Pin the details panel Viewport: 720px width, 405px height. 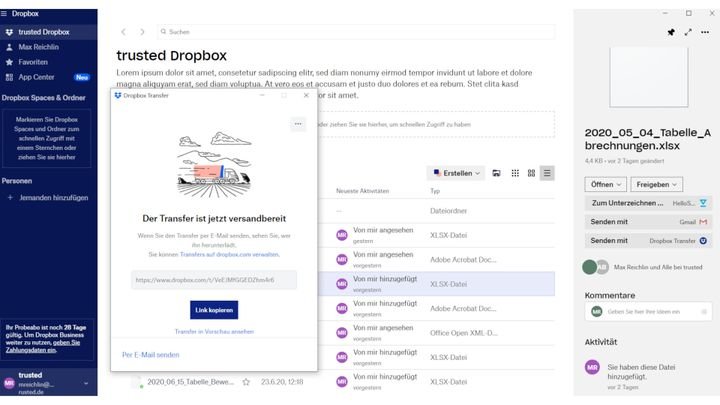tap(671, 32)
